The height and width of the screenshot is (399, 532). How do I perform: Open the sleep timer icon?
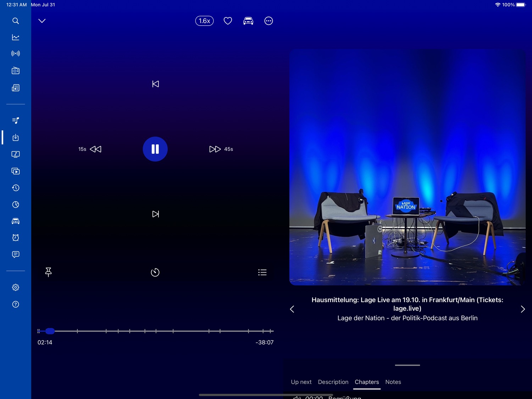tap(155, 272)
